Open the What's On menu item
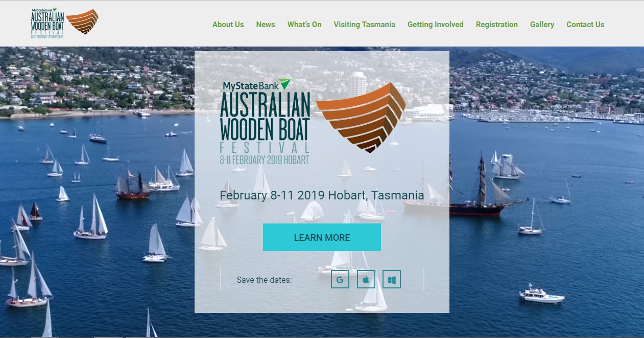Viewport: 644px width, 338px height. click(x=304, y=25)
